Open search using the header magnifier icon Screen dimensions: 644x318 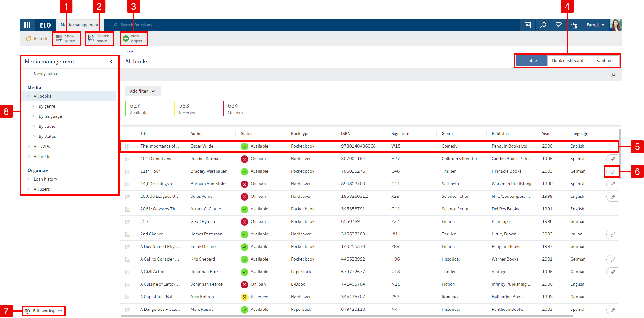pos(543,25)
